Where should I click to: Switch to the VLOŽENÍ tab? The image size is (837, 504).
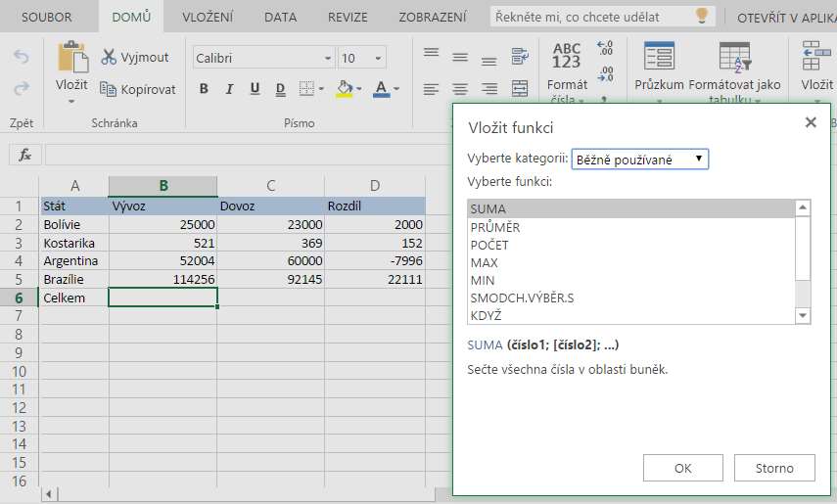[208, 17]
